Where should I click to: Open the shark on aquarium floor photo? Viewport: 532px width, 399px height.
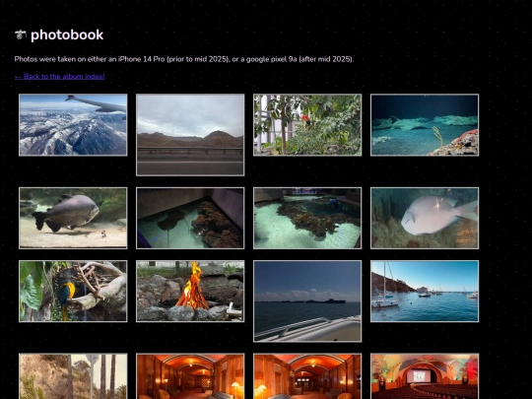pos(425,125)
